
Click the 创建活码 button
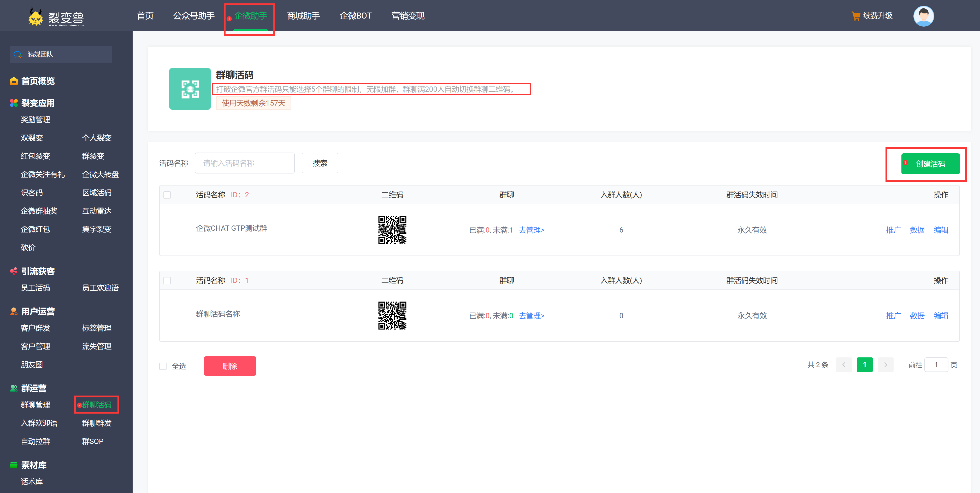(x=931, y=164)
